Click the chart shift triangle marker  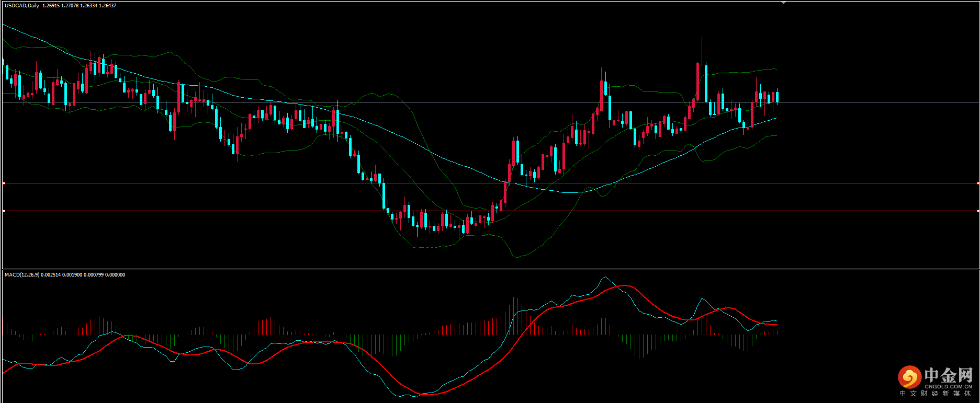coord(783,3)
